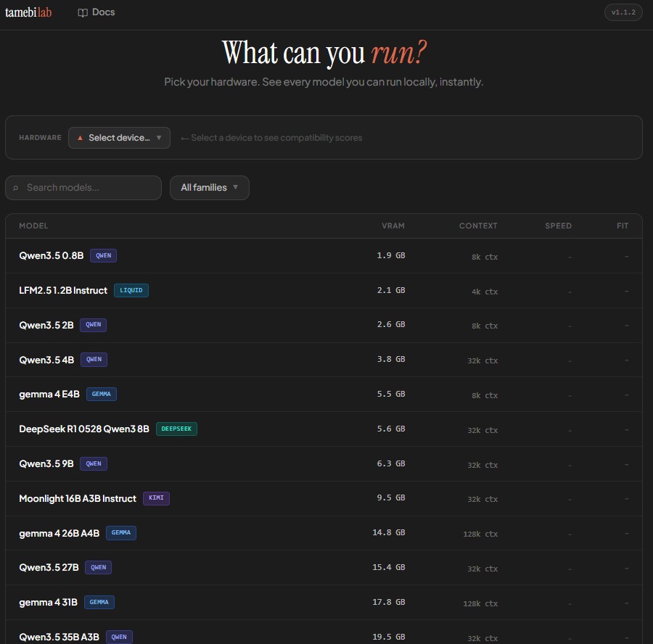Image resolution: width=653 pixels, height=644 pixels.
Task: Click the QWEN tag next to Qwen3.5 27B
Action: (x=98, y=567)
